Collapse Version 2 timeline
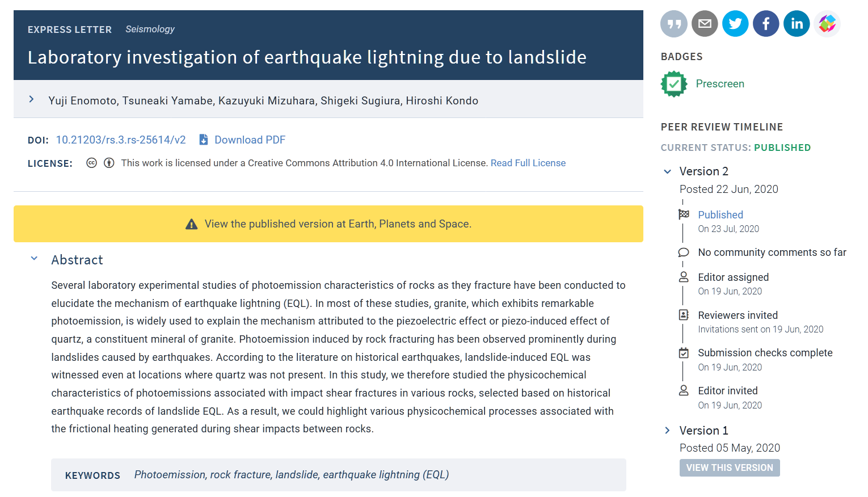 668,171
